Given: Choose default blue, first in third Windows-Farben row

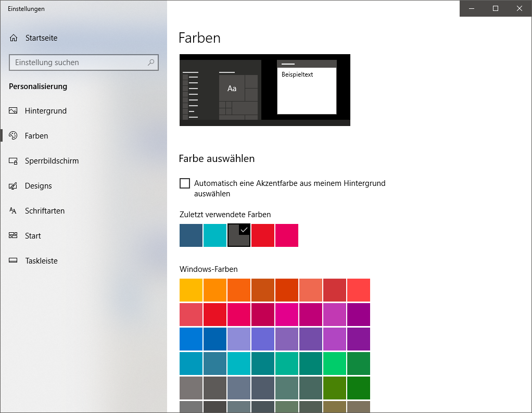Looking at the screenshot, I should click(x=191, y=339).
